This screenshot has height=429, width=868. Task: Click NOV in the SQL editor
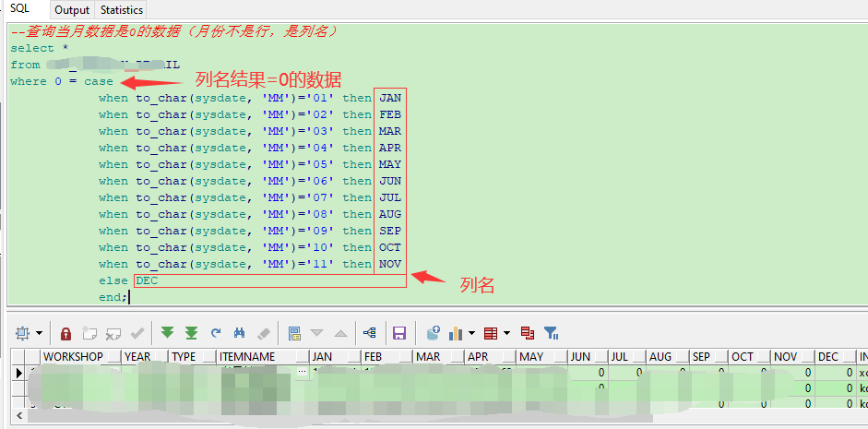point(390,264)
